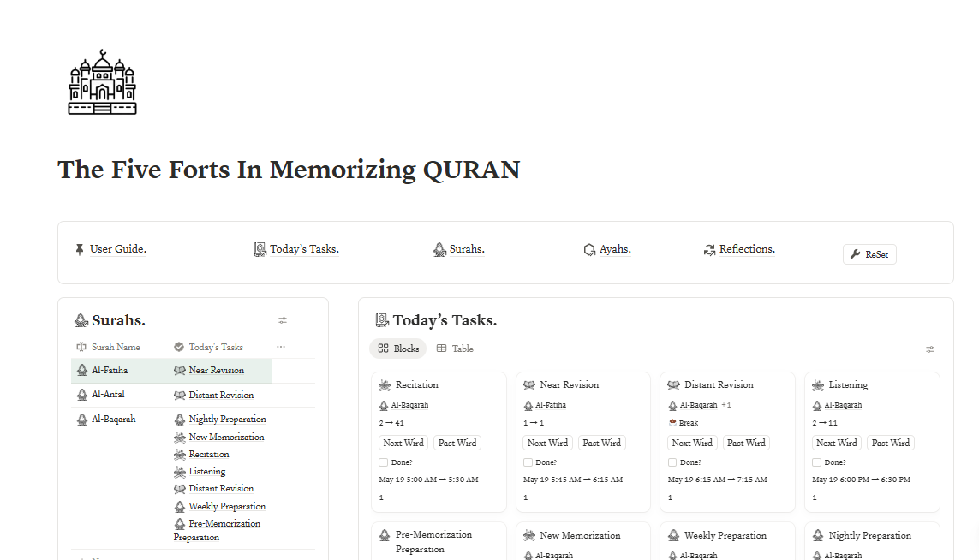This screenshot has height=560, width=979.
Task: Click the pin icon beside User Guide
Action: (80, 250)
